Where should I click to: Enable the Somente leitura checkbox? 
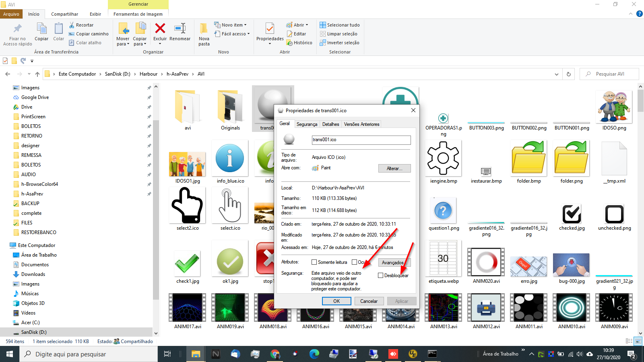314,262
